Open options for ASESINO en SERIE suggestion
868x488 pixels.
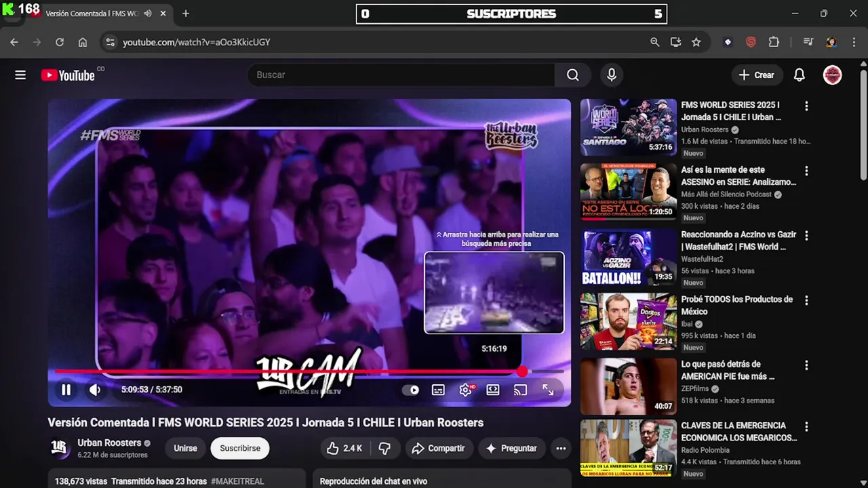pyautogui.click(x=806, y=171)
